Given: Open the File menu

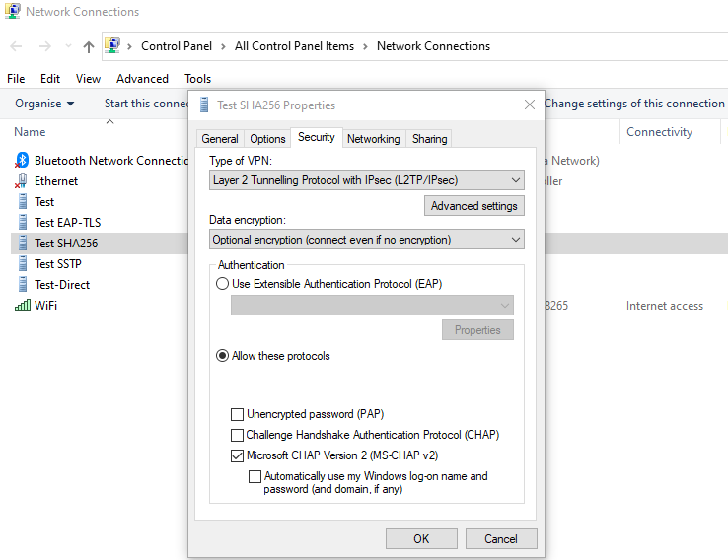Looking at the screenshot, I should [x=16, y=79].
